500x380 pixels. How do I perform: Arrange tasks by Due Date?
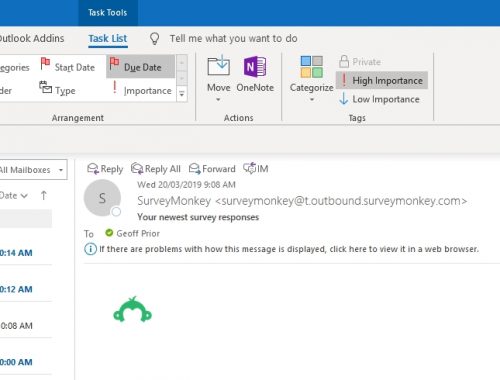(140, 67)
